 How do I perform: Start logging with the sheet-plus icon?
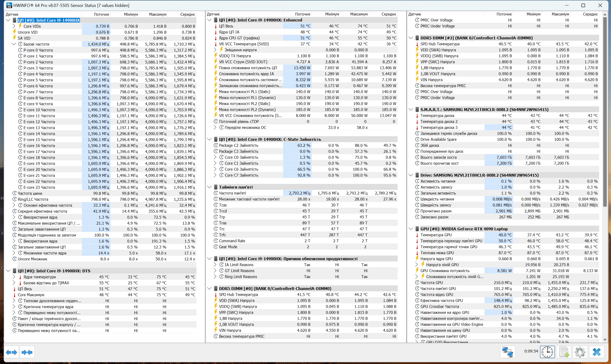click(x=564, y=352)
